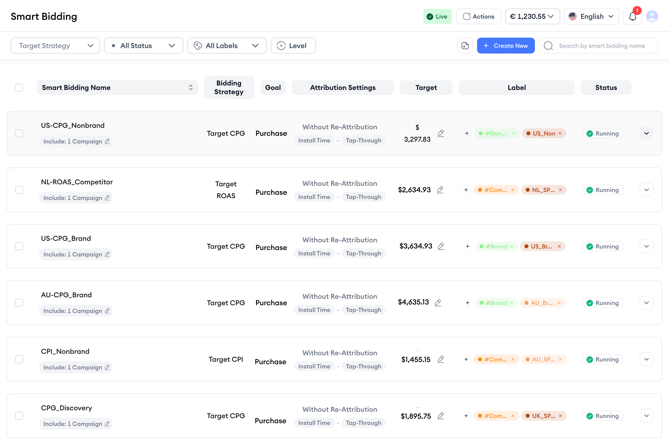Screen dimensions: 670x442
Task: Open the notifications bell
Action: (632, 17)
